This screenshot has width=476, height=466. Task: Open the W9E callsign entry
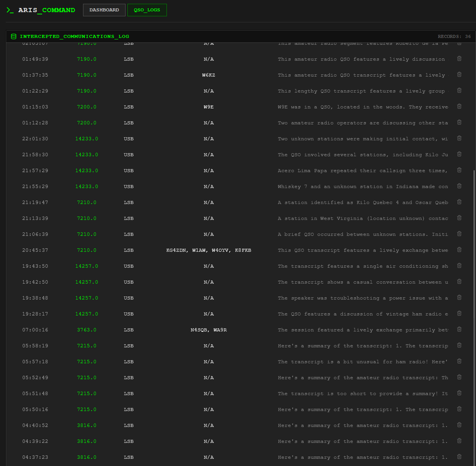point(209,107)
